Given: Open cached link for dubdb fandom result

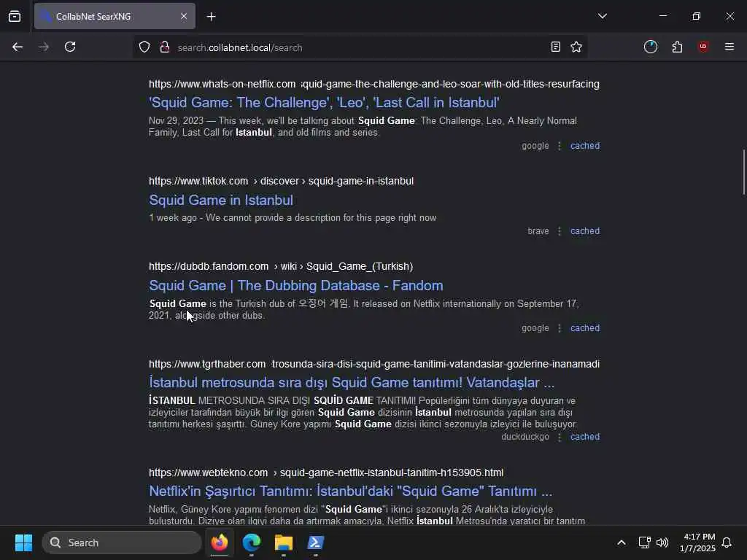Looking at the screenshot, I should pos(585,328).
